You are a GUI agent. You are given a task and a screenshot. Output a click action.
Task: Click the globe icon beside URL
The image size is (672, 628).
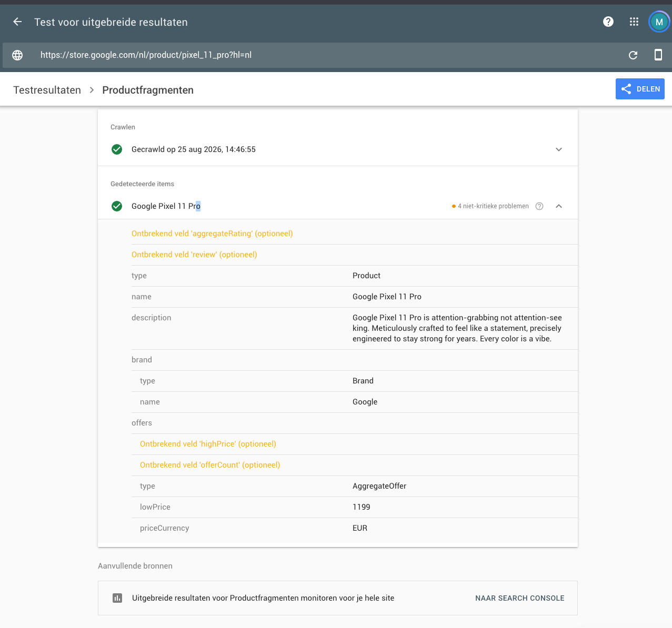coord(17,55)
